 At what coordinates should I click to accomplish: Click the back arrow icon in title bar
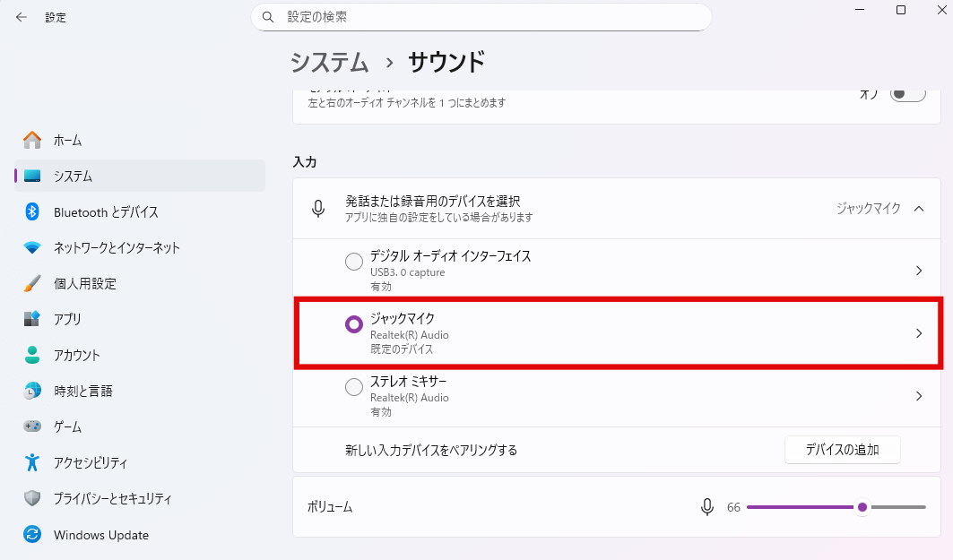pyautogui.click(x=21, y=17)
